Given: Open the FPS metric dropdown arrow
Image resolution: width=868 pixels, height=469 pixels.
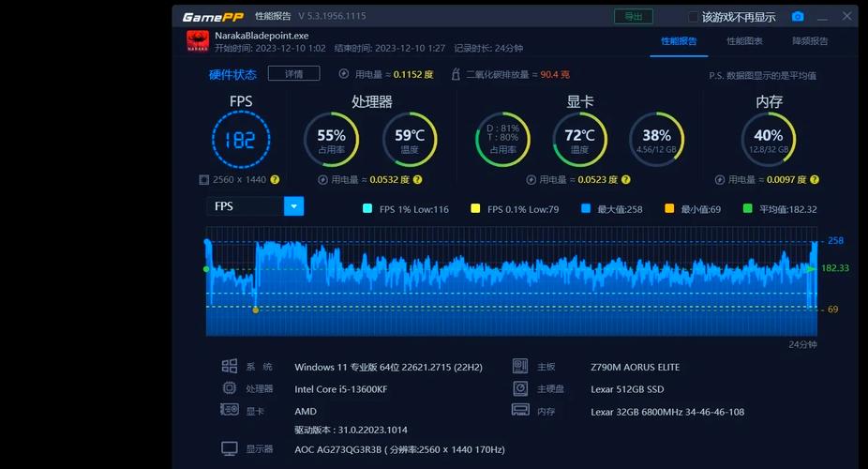Looking at the screenshot, I should 294,206.
